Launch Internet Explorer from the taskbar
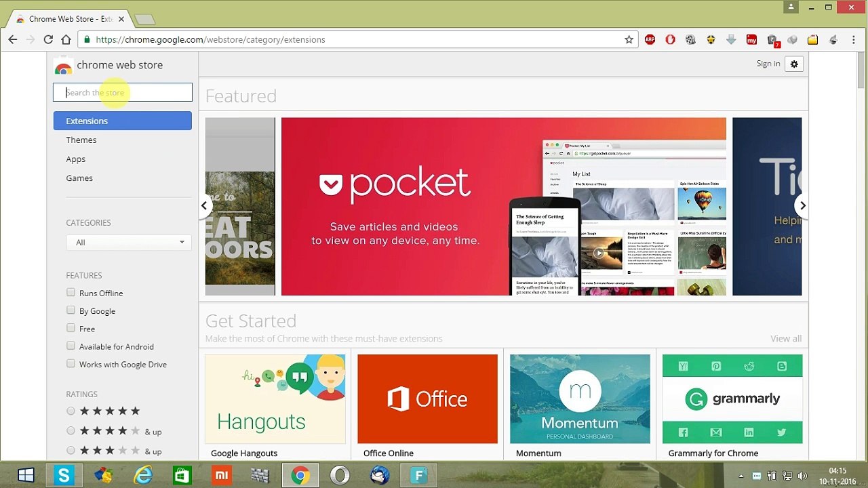 coord(143,476)
